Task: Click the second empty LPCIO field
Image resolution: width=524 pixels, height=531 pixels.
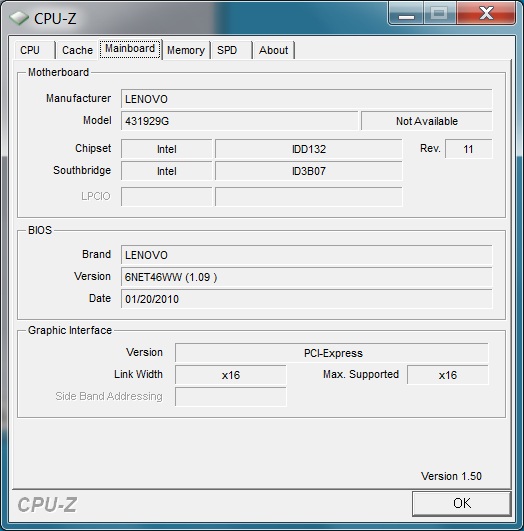Action: tap(309, 196)
